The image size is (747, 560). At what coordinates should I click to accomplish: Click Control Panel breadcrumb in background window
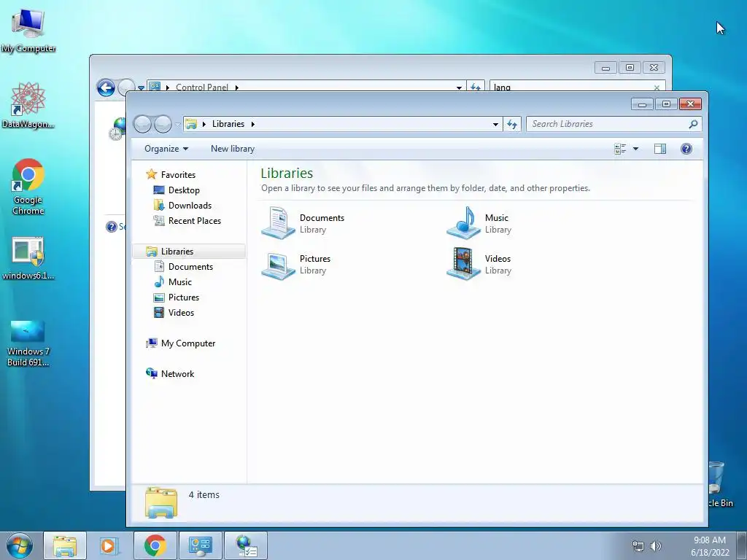201,87
